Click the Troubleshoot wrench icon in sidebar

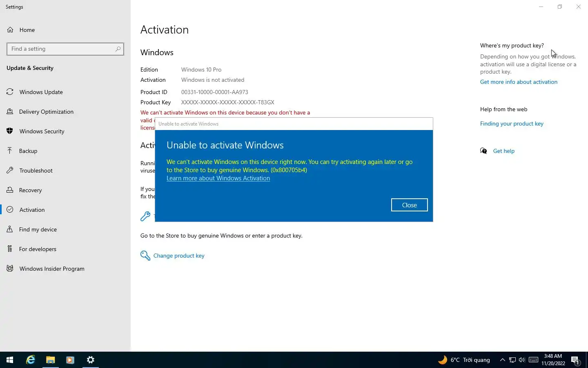pyautogui.click(x=10, y=171)
